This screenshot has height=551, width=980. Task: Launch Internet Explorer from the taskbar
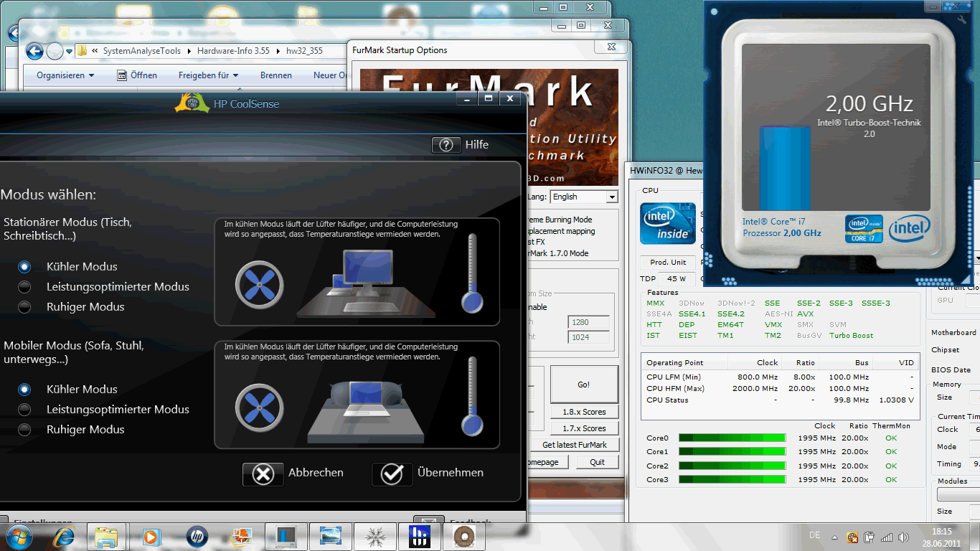tap(65, 536)
